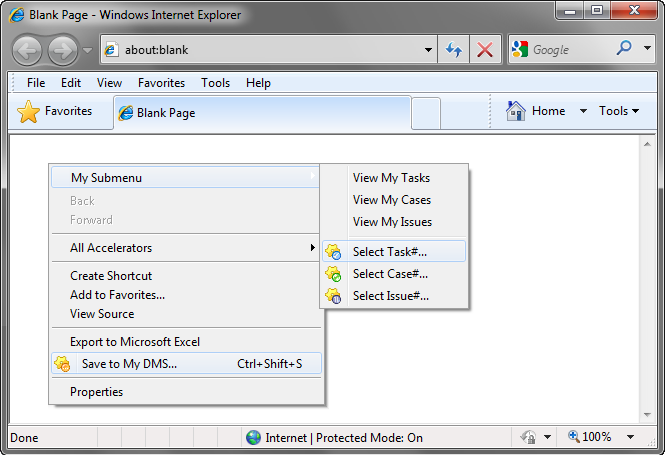Click the Select Case gear icon
Screen dimensions: 665x455
[x=333, y=274]
